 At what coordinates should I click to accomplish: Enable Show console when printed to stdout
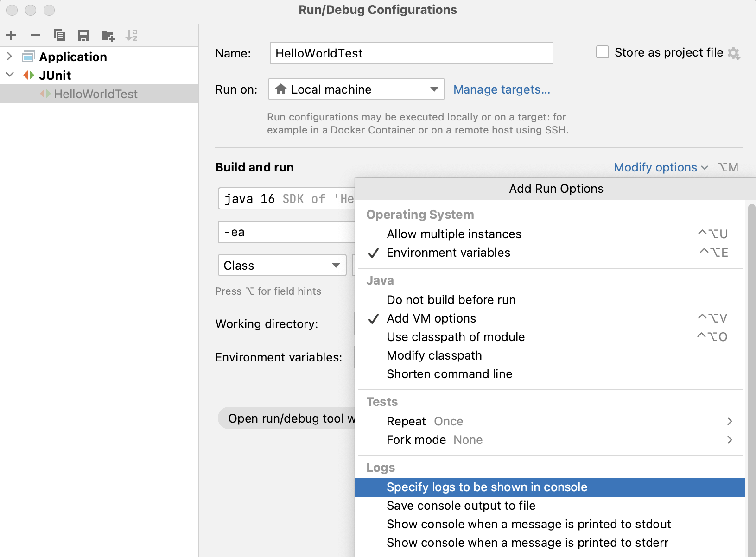pyautogui.click(x=550, y=524)
